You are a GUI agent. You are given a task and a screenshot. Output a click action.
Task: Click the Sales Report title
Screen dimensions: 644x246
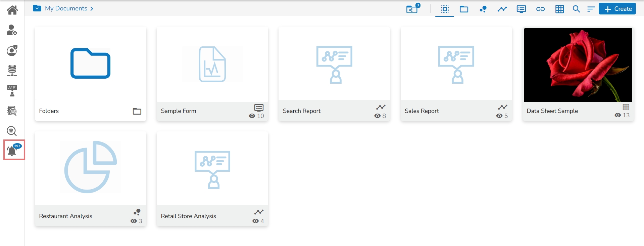point(422,111)
